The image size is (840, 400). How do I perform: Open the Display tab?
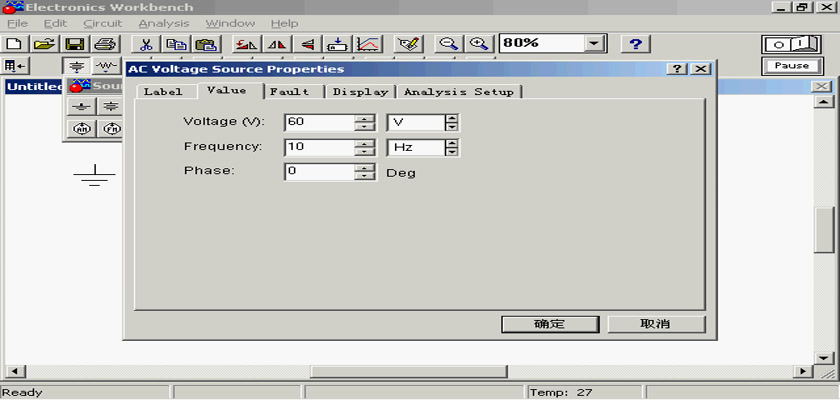361,92
